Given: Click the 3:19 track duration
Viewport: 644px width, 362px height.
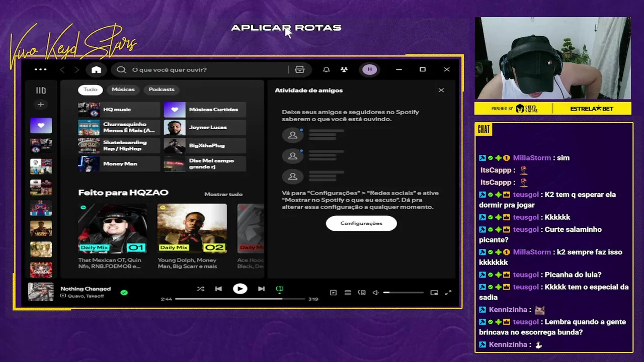Looking at the screenshot, I should 313,299.
